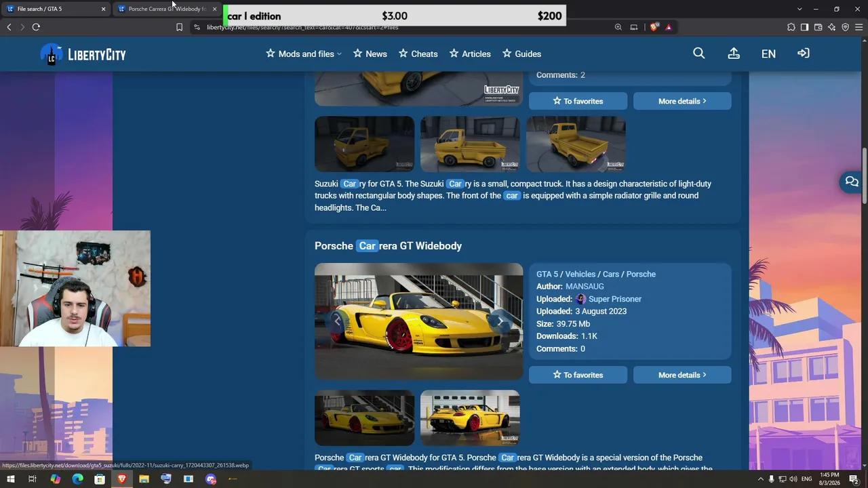The width and height of the screenshot is (868, 488).
Task: Open browser extensions puzzle icon
Action: click(791, 27)
